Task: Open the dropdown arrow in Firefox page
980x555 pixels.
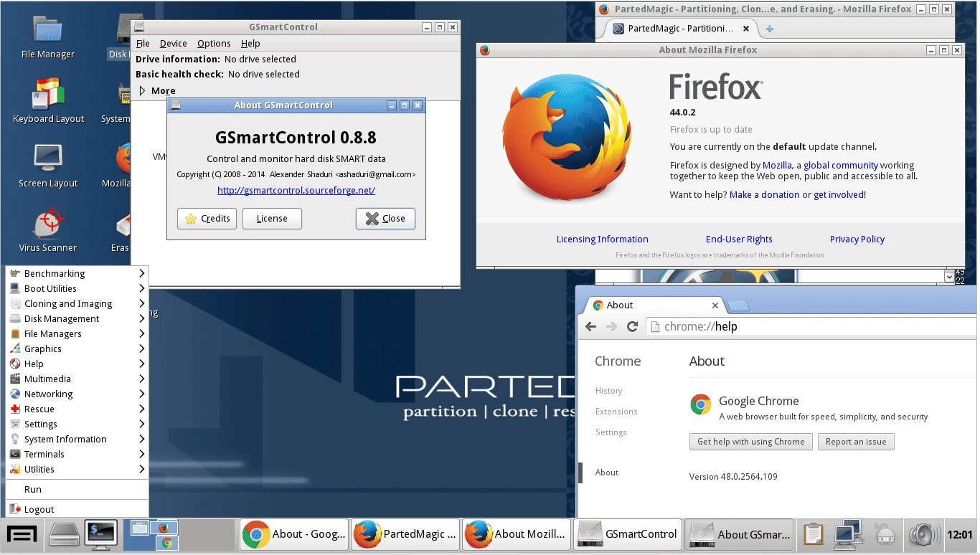Action: click(949, 276)
